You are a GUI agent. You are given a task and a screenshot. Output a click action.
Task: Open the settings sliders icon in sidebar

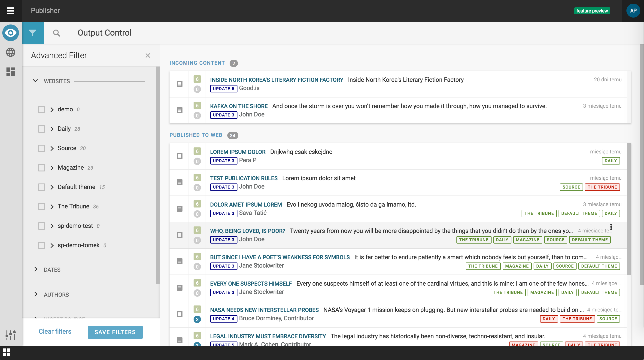[10, 335]
